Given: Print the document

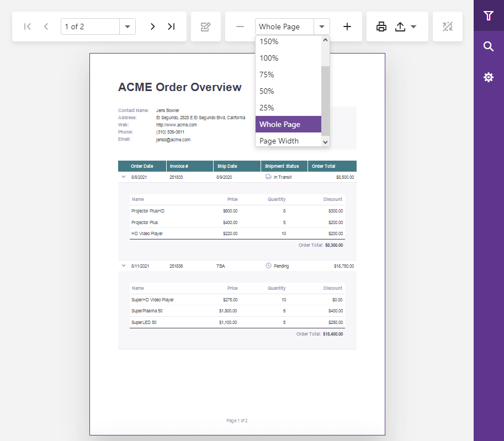Looking at the screenshot, I should click(381, 26).
